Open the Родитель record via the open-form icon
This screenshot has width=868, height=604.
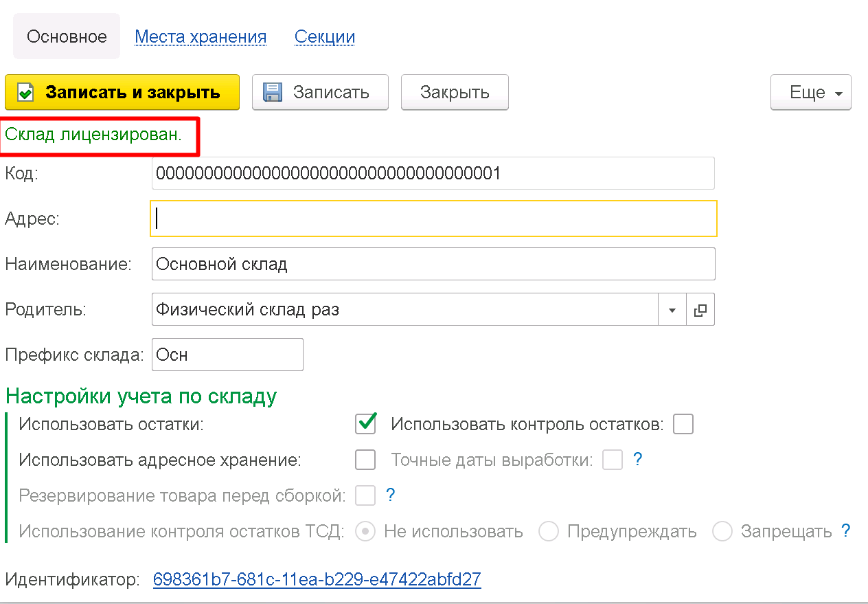[x=700, y=310]
